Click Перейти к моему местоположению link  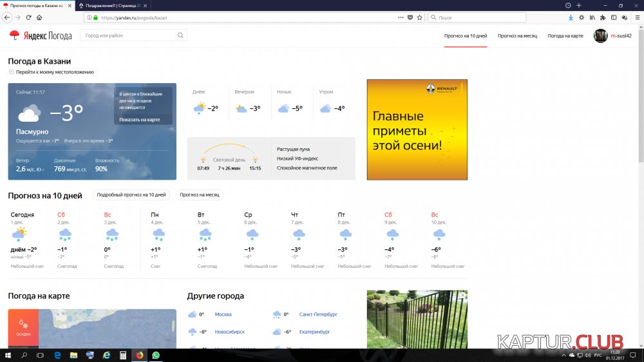coord(55,72)
